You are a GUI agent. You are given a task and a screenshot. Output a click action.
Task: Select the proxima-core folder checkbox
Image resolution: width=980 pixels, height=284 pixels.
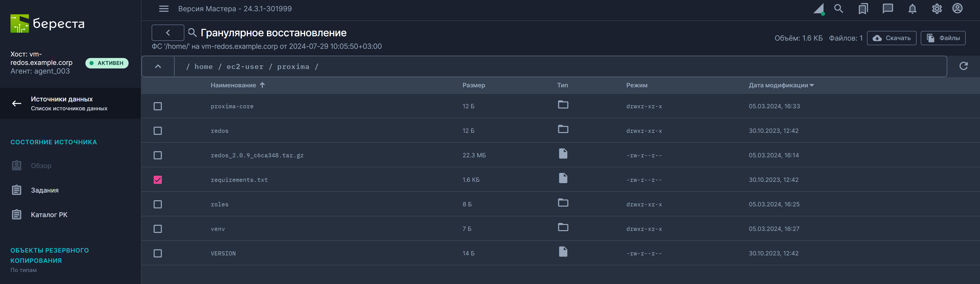(x=157, y=107)
